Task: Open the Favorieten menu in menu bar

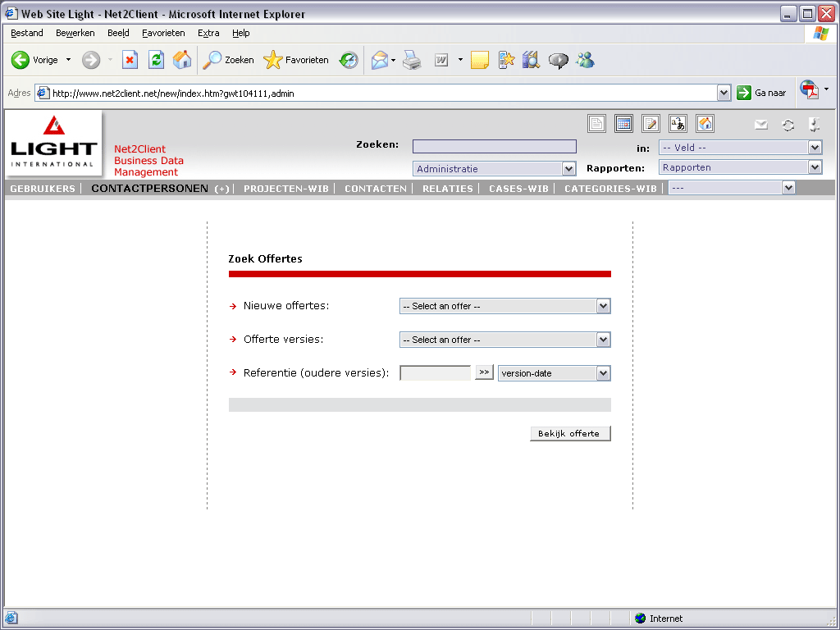Action: (163, 33)
